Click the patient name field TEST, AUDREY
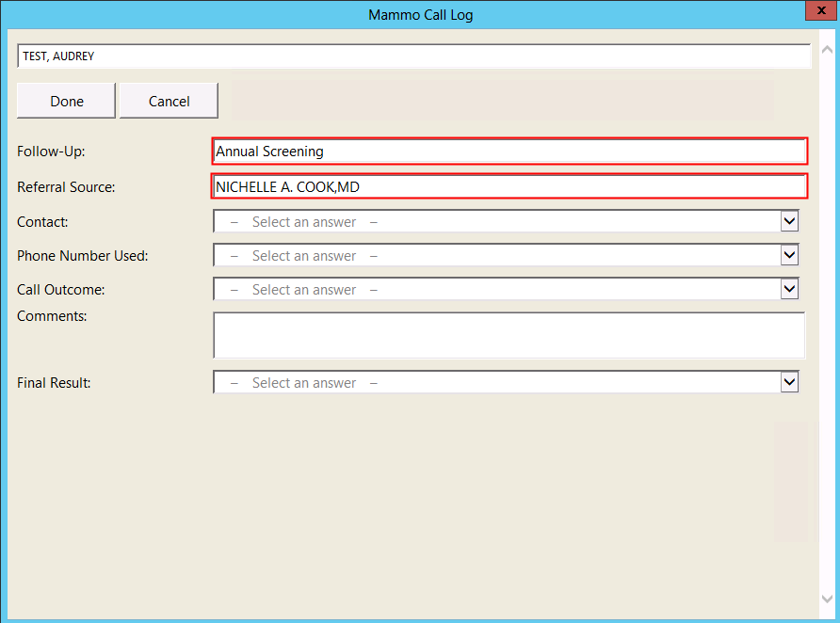The width and height of the screenshot is (840, 623). pyautogui.click(x=413, y=56)
